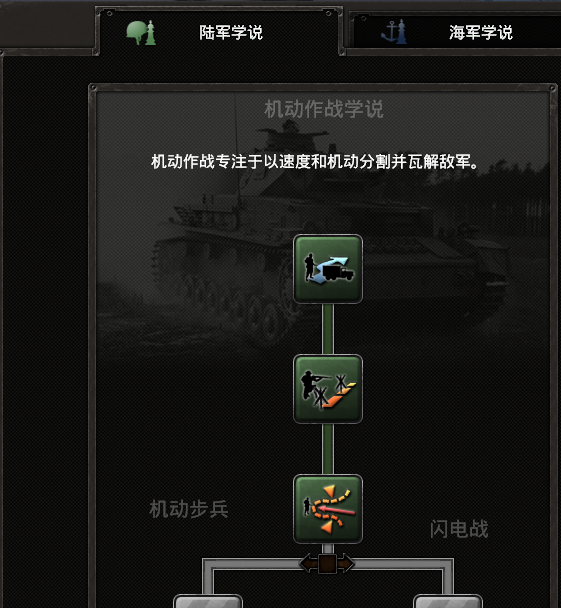
Task: Click the 闪电战 branch label
Action: [459, 529]
